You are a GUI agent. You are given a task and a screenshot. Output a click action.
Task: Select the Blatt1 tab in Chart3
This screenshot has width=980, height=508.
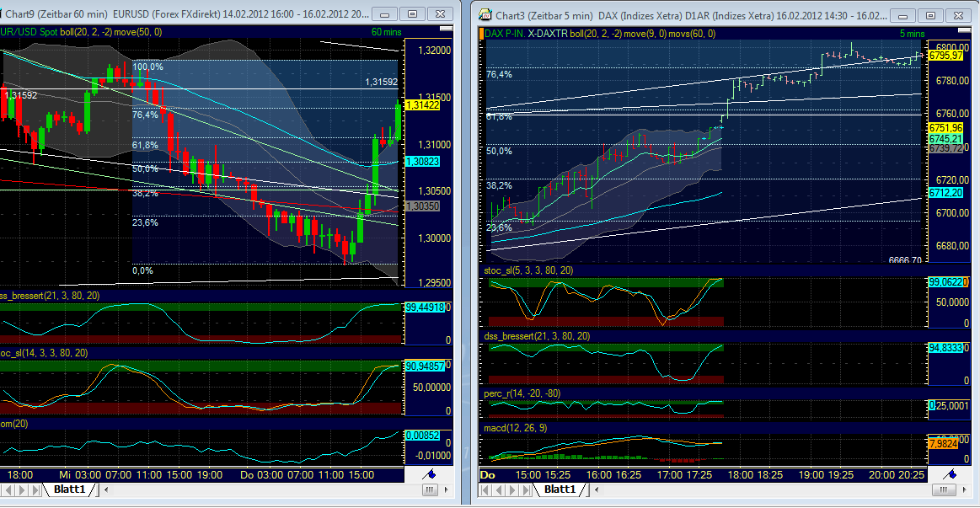tap(560, 489)
